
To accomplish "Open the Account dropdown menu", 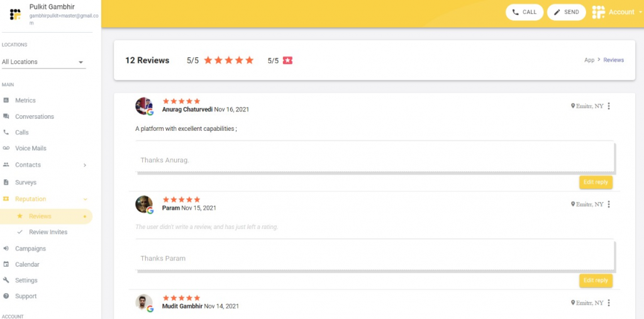I will [x=618, y=13].
